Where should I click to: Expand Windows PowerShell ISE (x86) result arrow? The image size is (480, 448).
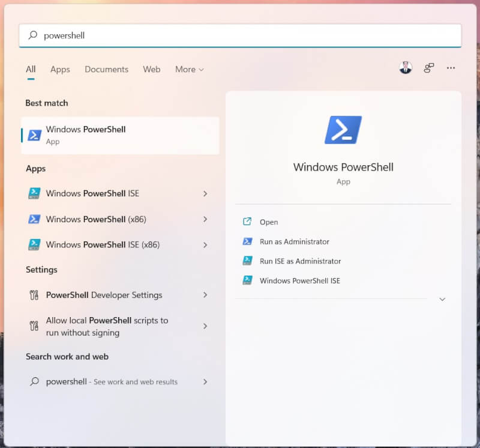pos(205,245)
